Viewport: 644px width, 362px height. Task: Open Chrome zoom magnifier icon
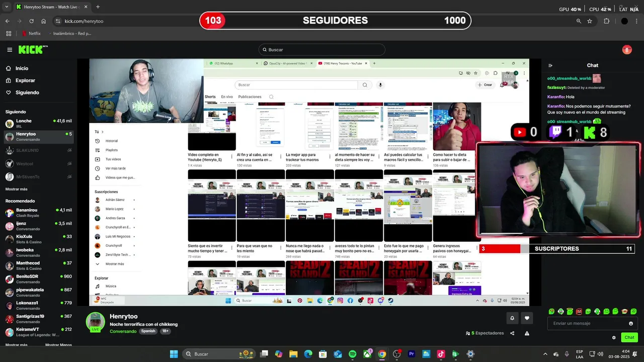pyautogui.click(x=579, y=21)
